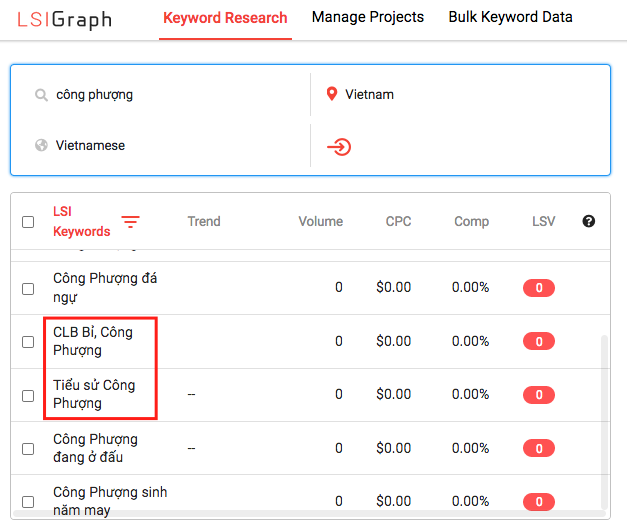Check the Tiểu sử Công Phượng row checkbox
This screenshot has height=529, width=627.
pos(28,396)
